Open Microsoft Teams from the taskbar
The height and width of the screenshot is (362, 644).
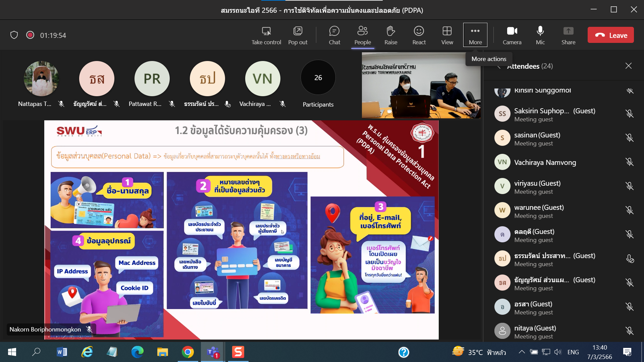coord(213,352)
